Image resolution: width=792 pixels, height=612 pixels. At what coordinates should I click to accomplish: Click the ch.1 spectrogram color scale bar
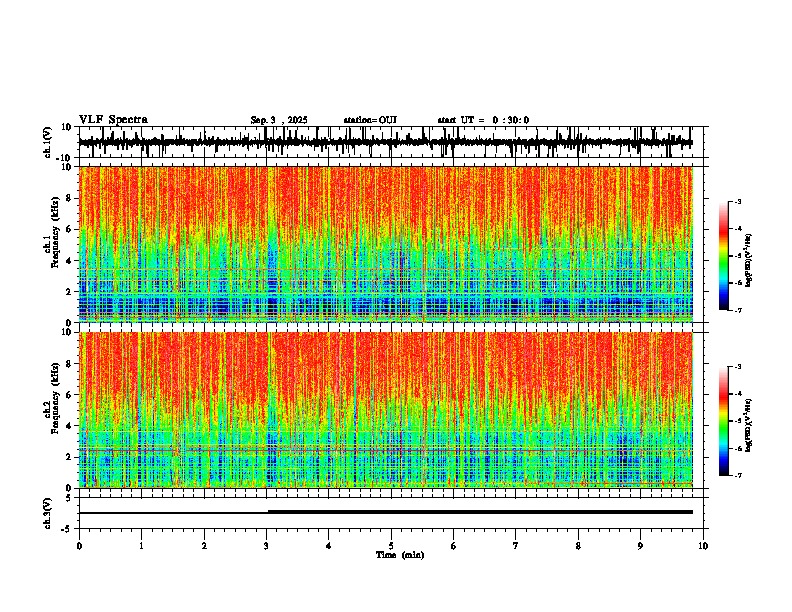pos(724,256)
